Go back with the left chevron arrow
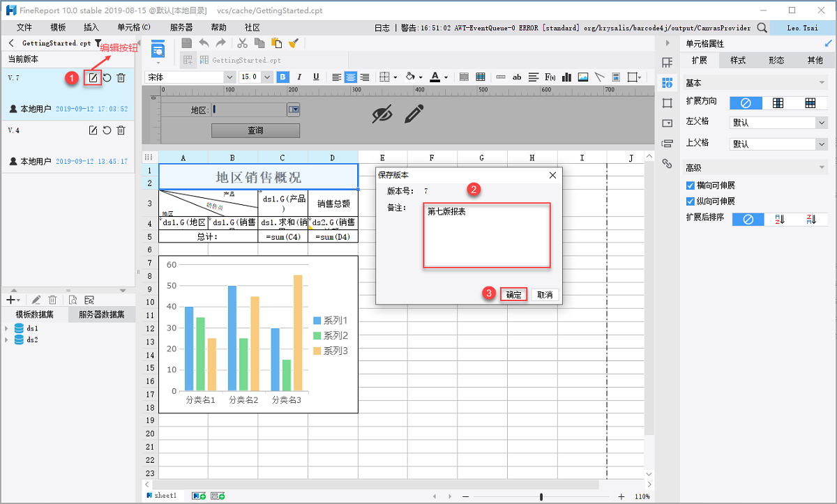837x504 pixels. [x=11, y=43]
